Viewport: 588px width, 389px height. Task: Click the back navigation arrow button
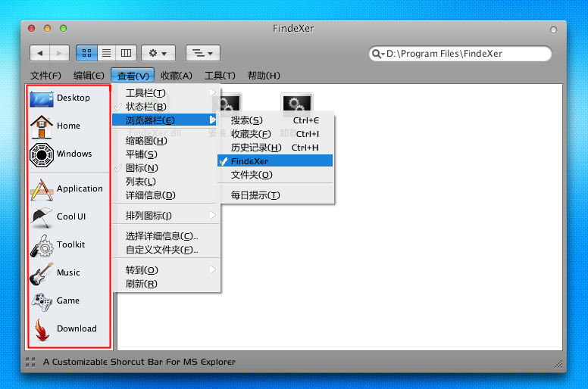point(39,53)
